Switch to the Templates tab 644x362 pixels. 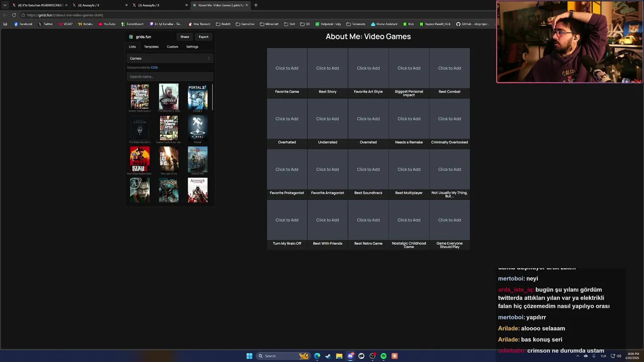point(151,47)
